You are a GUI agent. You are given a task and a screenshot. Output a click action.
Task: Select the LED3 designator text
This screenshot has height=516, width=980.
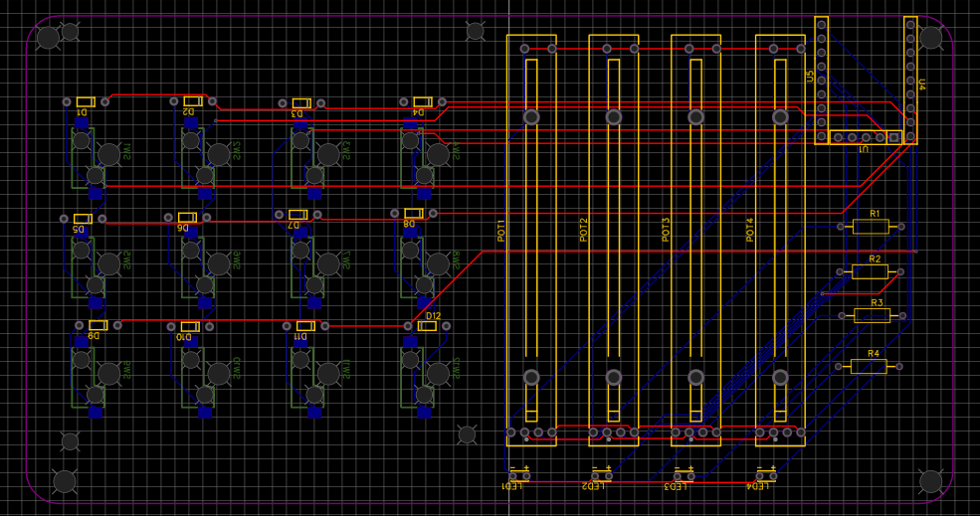pos(676,486)
